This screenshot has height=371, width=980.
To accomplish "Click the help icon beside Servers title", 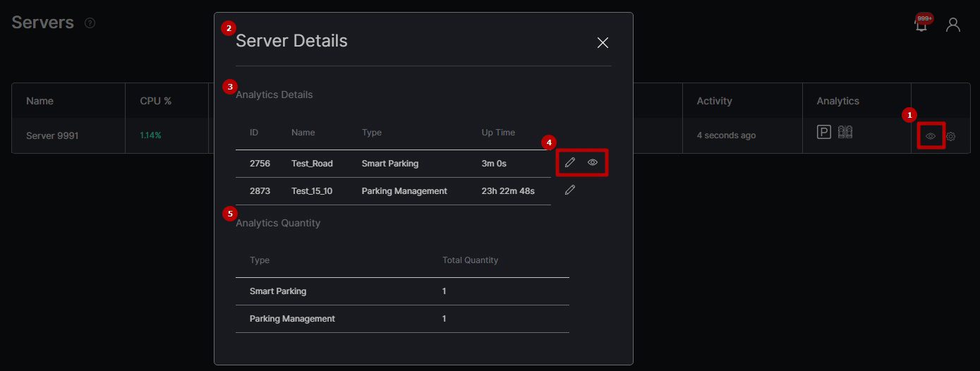I will click(90, 23).
